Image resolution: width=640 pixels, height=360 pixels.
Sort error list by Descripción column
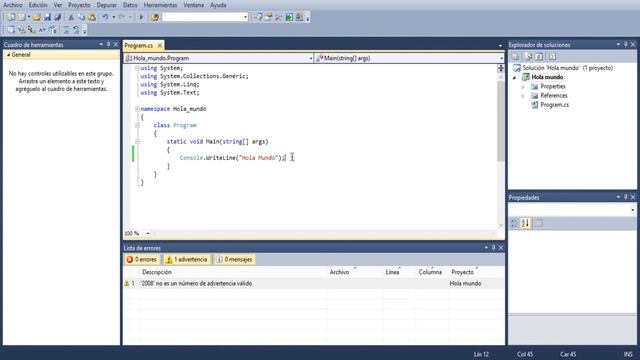click(x=157, y=272)
